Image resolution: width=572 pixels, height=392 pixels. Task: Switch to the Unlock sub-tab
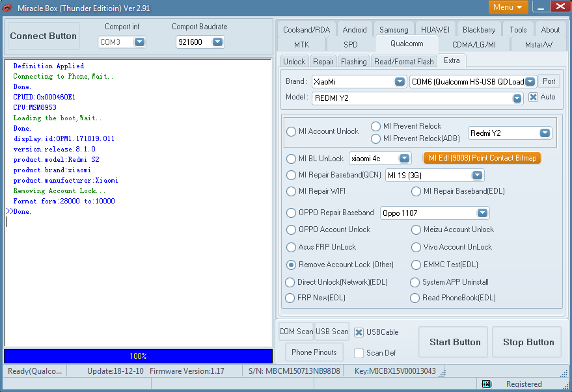coord(294,62)
